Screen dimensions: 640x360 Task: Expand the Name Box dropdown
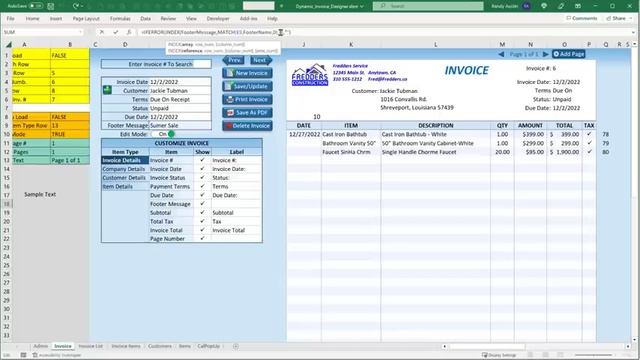[x=80, y=32]
